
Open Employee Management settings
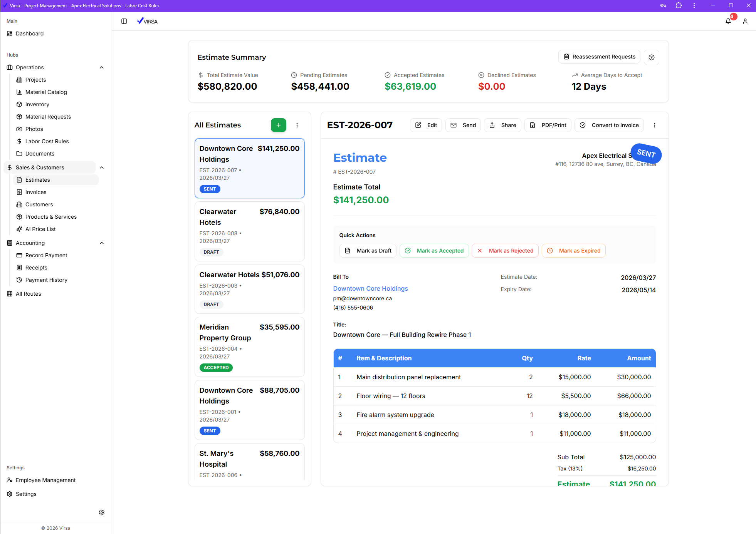coord(45,480)
